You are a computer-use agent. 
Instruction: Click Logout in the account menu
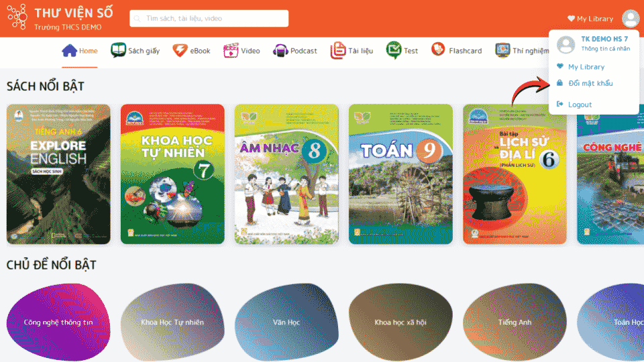click(x=580, y=105)
